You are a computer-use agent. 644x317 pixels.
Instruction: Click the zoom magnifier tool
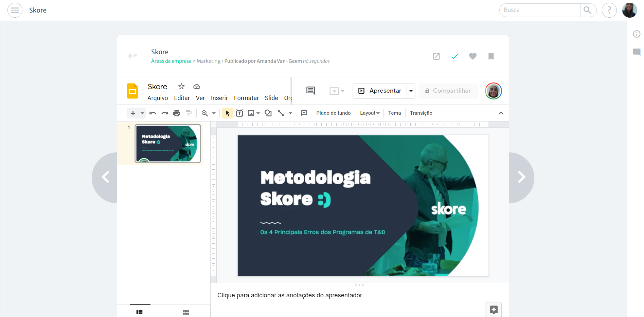pos(205,113)
